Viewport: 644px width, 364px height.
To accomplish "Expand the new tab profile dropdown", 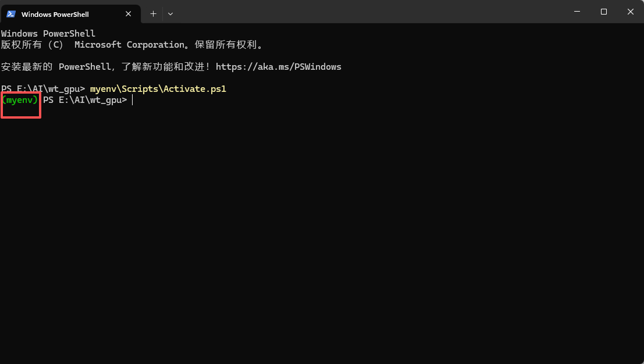I will click(170, 14).
